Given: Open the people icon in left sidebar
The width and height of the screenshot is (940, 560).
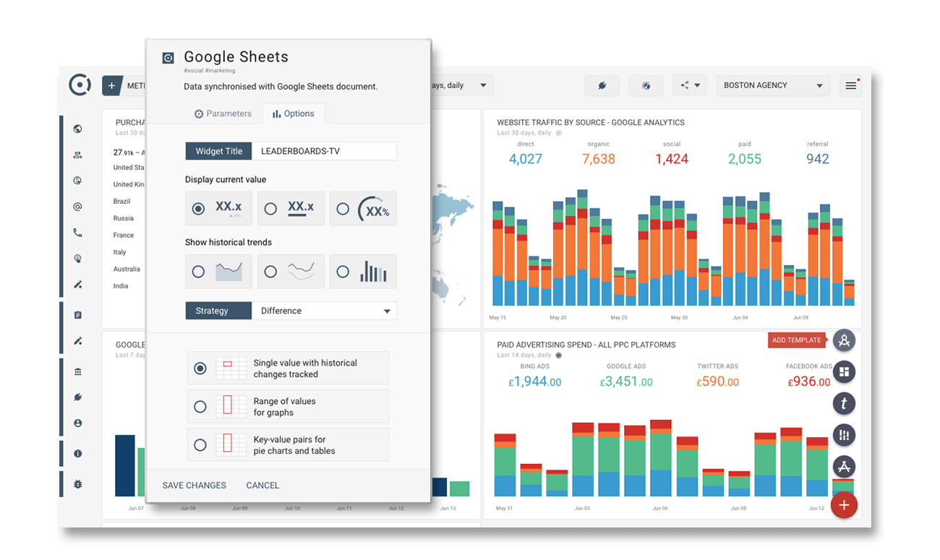Looking at the screenshot, I should pos(77,155).
